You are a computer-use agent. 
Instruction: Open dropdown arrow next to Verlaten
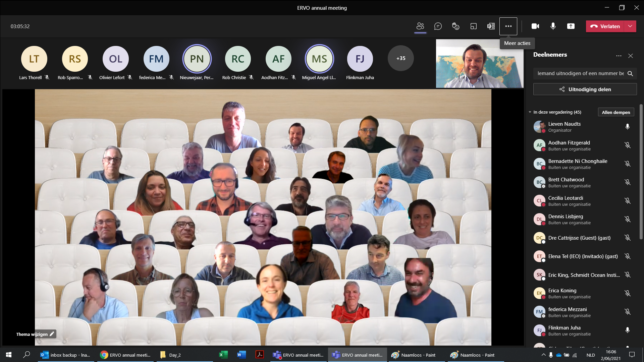click(x=630, y=26)
